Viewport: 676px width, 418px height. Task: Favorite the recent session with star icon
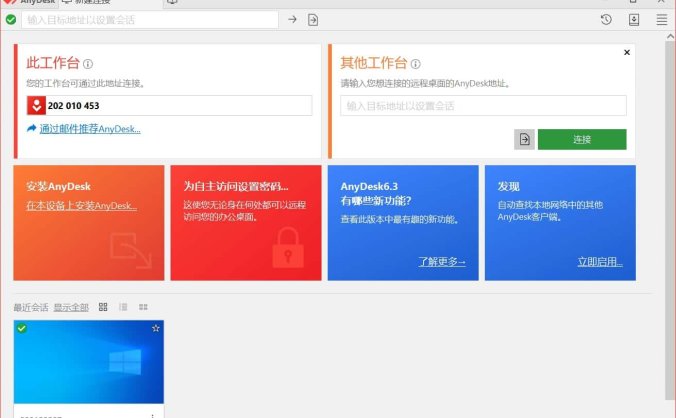(156, 328)
